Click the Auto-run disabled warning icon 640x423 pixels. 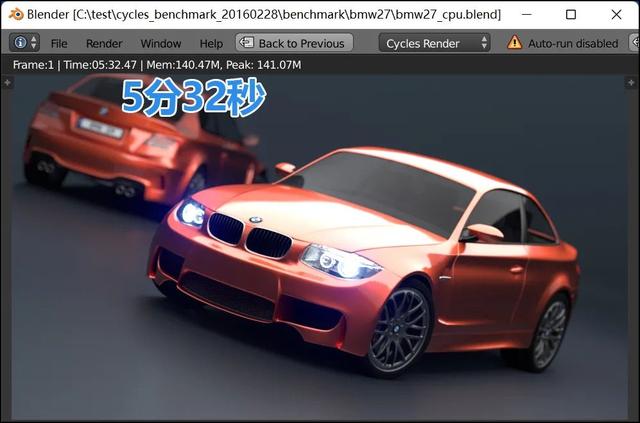[x=514, y=42]
